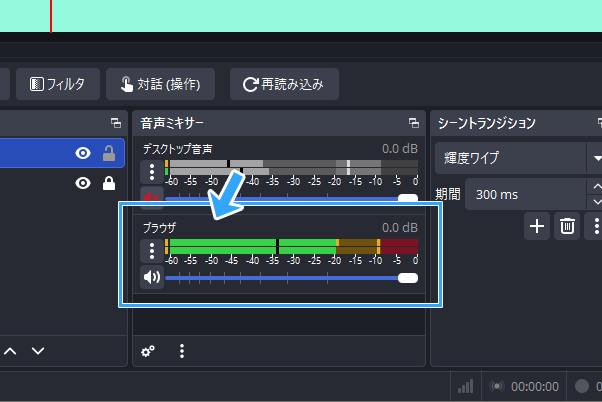Click the 300 ms duration field
602x402 pixels.
[526, 194]
